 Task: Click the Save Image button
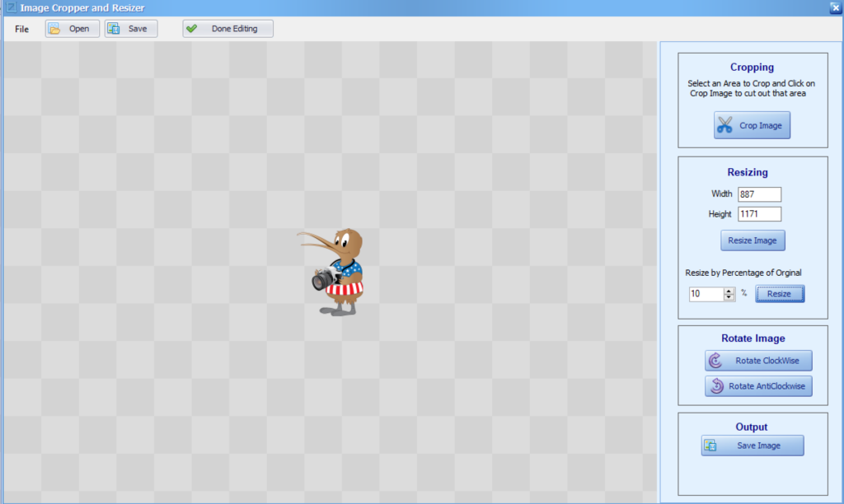753,446
